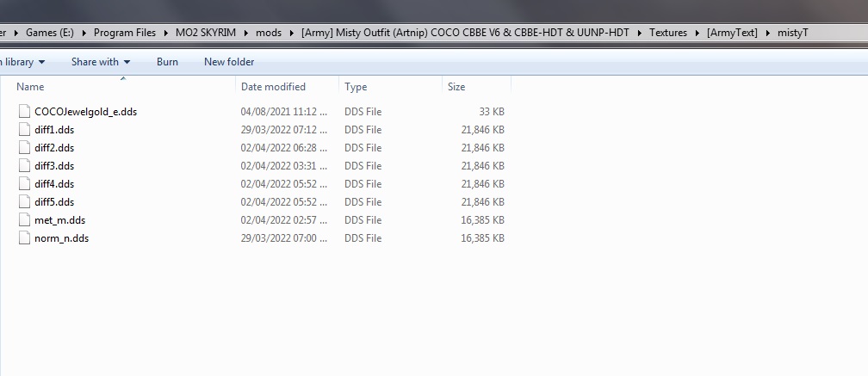Sort files by Date modified column
Screen dimensions: 868x376
pyautogui.click(x=273, y=87)
